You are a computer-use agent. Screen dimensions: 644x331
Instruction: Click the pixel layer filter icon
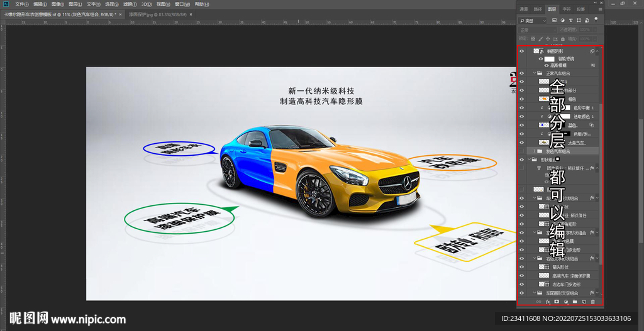(x=554, y=20)
